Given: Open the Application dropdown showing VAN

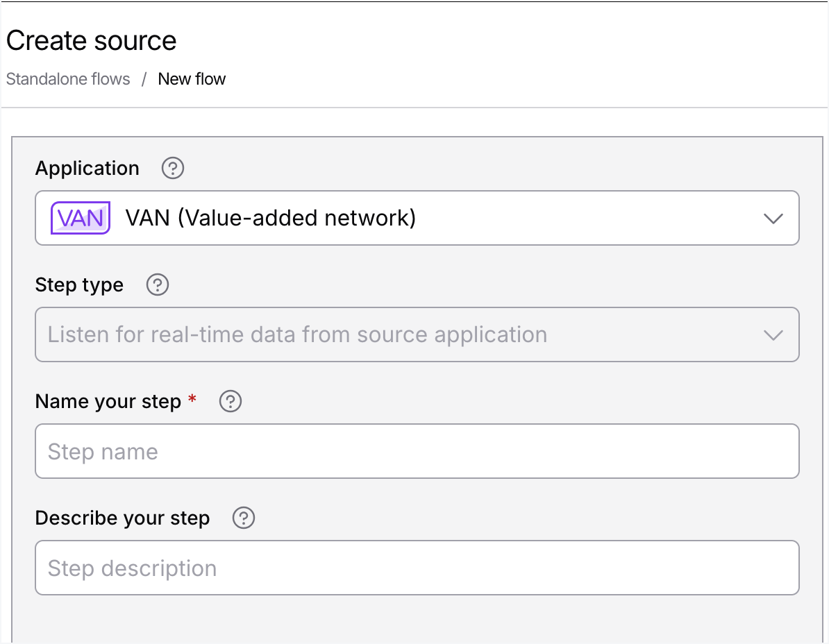Looking at the screenshot, I should click(417, 218).
